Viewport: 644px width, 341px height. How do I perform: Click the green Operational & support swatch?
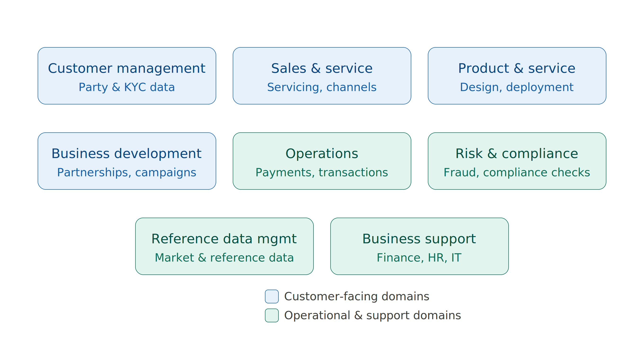pos(272,315)
